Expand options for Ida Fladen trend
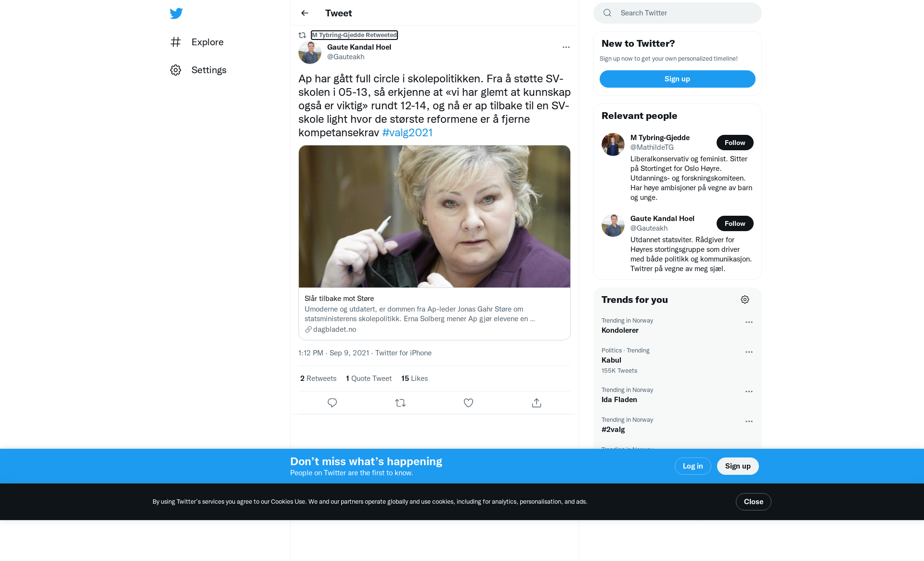 click(x=749, y=391)
